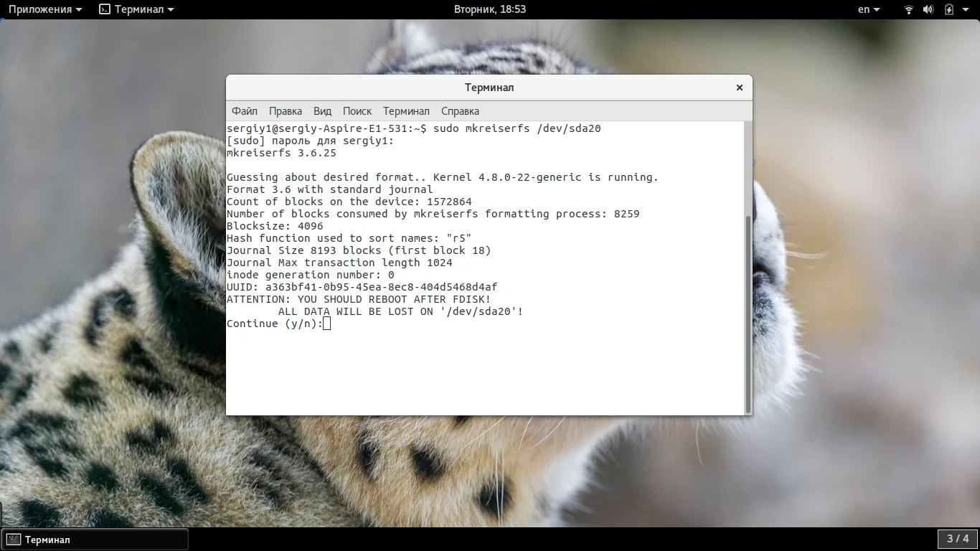Image resolution: width=980 pixels, height=551 pixels.
Task: Click the "ATTENTION: YOU SHOULD REBOOT AFTER FDISK!" line
Action: 359,299
